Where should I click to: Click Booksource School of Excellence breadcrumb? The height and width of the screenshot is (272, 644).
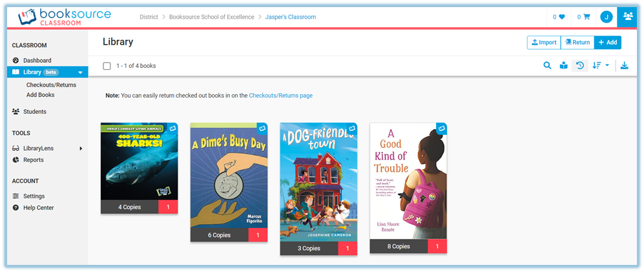[211, 17]
